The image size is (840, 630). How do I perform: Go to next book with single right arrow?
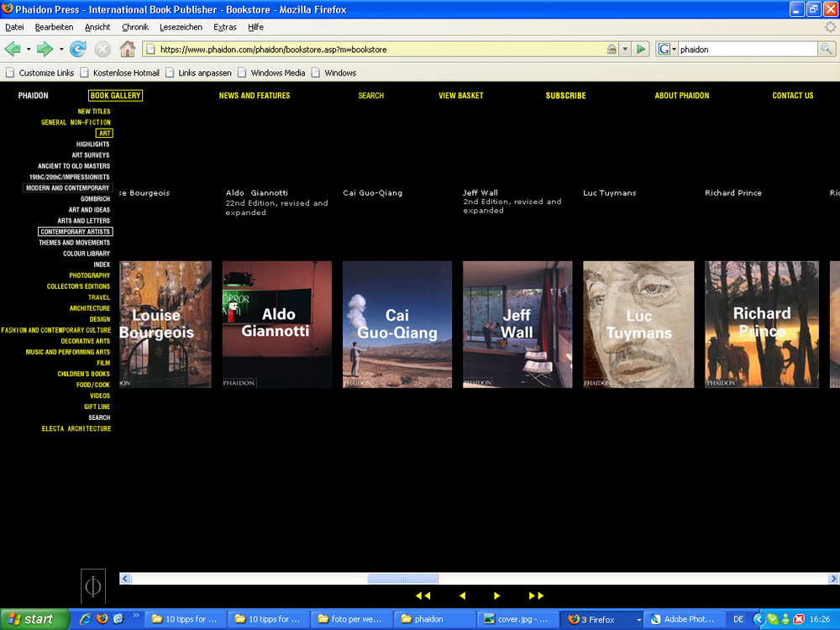(497, 596)
